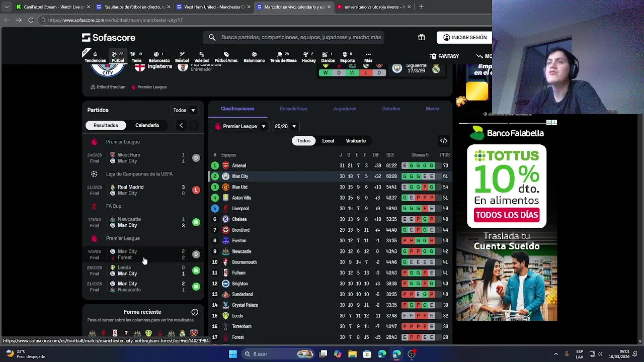
Task: Click the Liverpool crest in standings
Action: point(226,208)
